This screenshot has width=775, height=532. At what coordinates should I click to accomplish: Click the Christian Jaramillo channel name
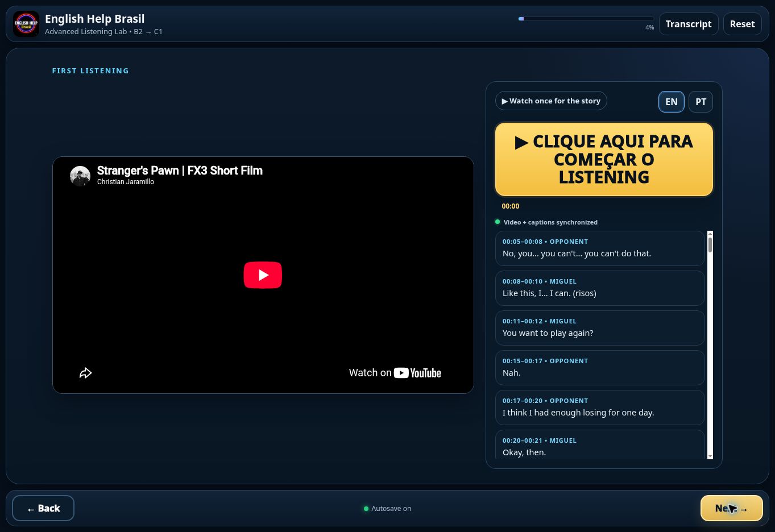pyautogui.click(x=126, y=182)
